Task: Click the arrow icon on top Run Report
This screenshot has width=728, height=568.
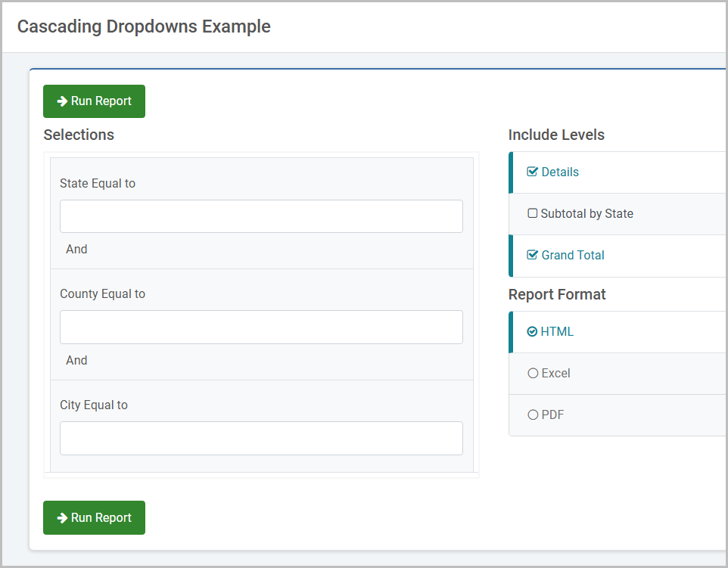Action: (62, 101)
